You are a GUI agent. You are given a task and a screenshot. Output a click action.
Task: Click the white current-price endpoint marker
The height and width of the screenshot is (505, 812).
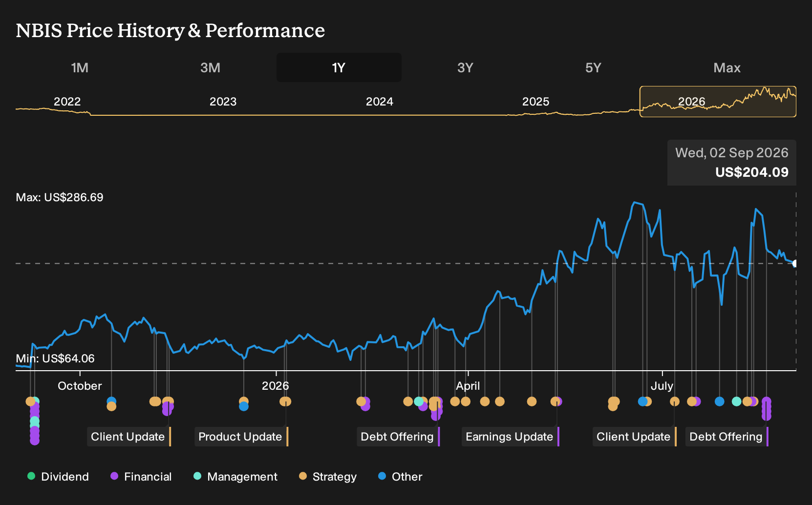(x=795, y=264)
